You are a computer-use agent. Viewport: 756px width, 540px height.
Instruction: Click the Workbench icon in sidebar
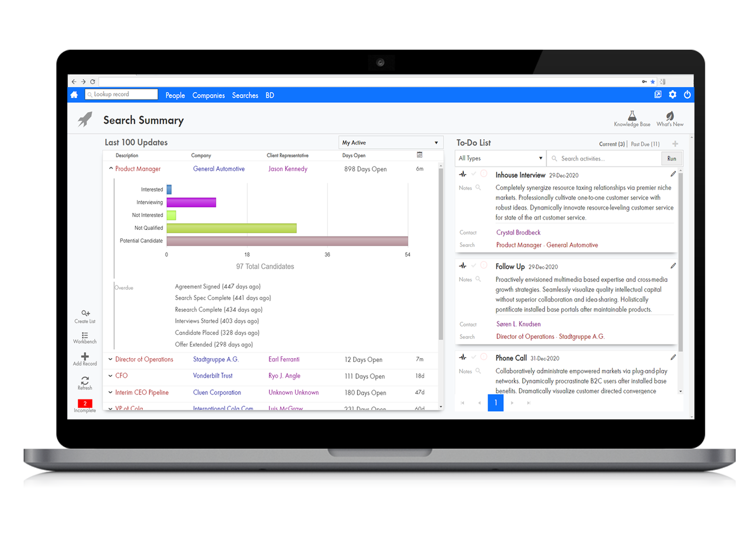[x=87, y=336]
